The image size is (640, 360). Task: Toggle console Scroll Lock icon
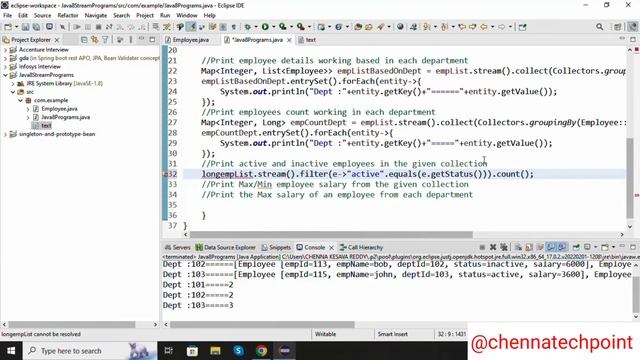(529, 247)
